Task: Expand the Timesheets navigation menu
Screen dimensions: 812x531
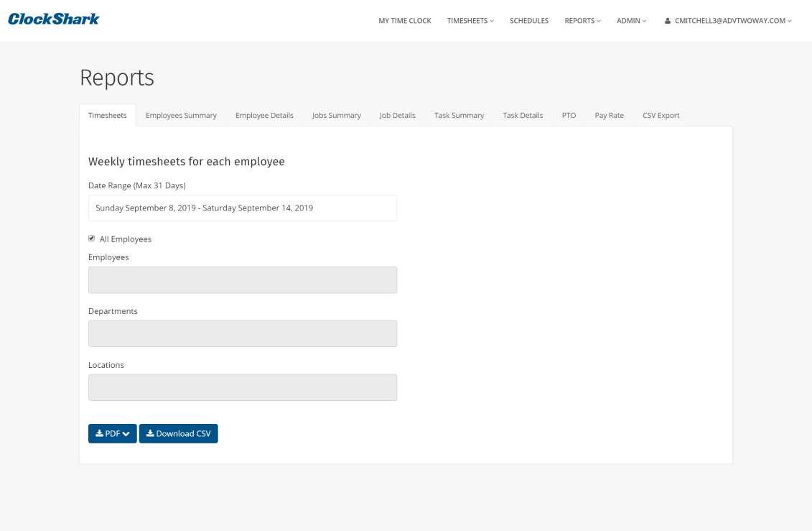Action: click(x=470, y=21)
